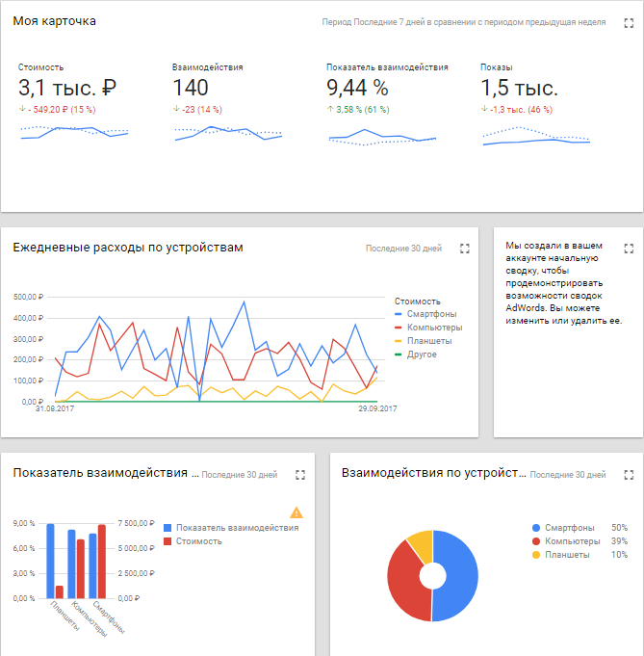Click Последние 30 дней on donut chart card
The height and width of the screenshot is (656, 644).
tap(568, 475)
